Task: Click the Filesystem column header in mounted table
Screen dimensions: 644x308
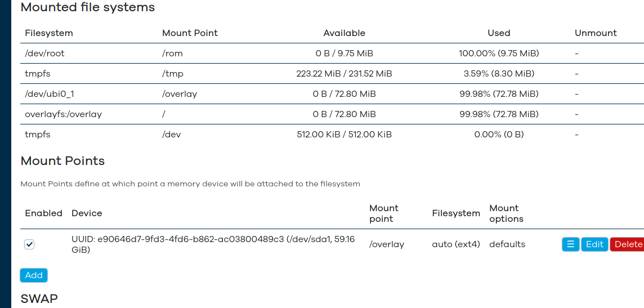Action: pos(49,33)
